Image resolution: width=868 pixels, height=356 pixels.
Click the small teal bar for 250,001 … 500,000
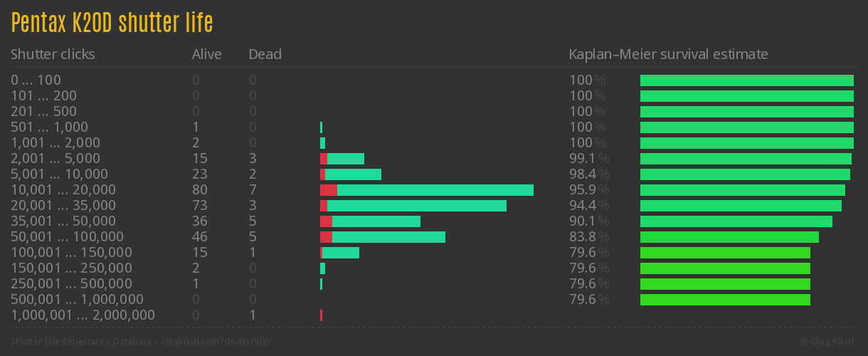[321, 284]
